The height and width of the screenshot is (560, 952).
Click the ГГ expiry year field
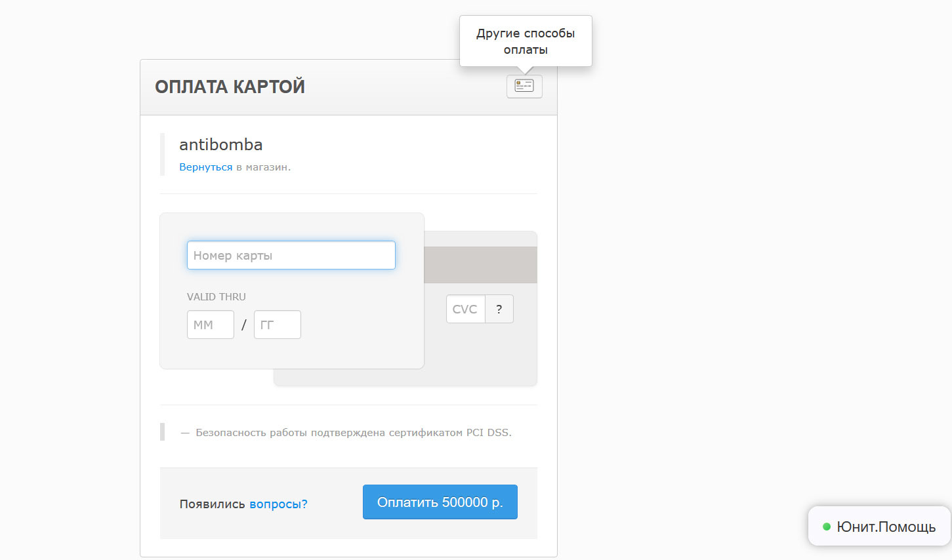coord(278,325)
